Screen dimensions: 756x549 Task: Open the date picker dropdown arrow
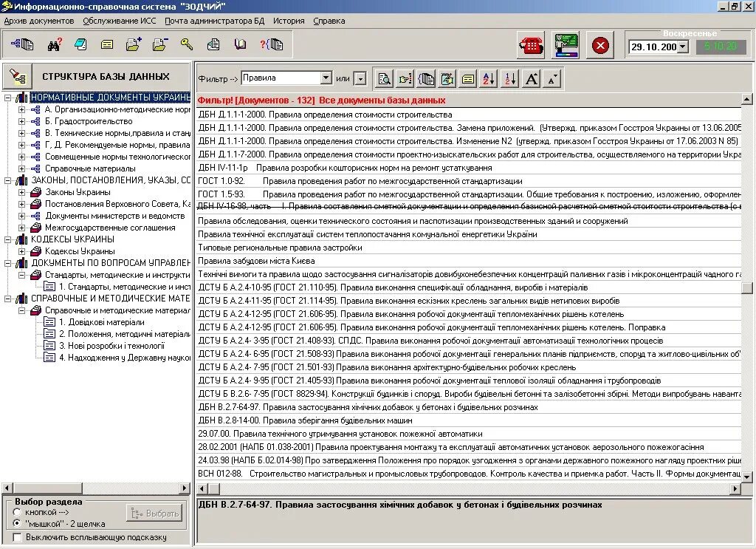(x=683, y=47)
